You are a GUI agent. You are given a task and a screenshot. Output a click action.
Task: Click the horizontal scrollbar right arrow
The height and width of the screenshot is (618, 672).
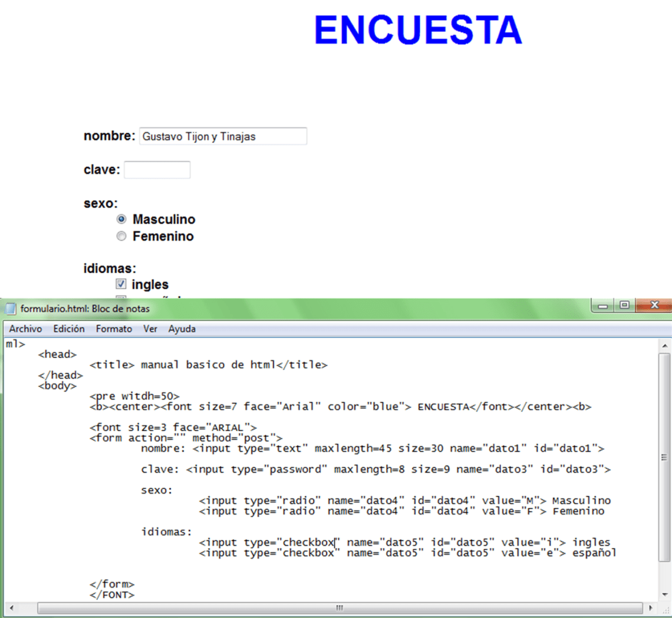[650, 607]
